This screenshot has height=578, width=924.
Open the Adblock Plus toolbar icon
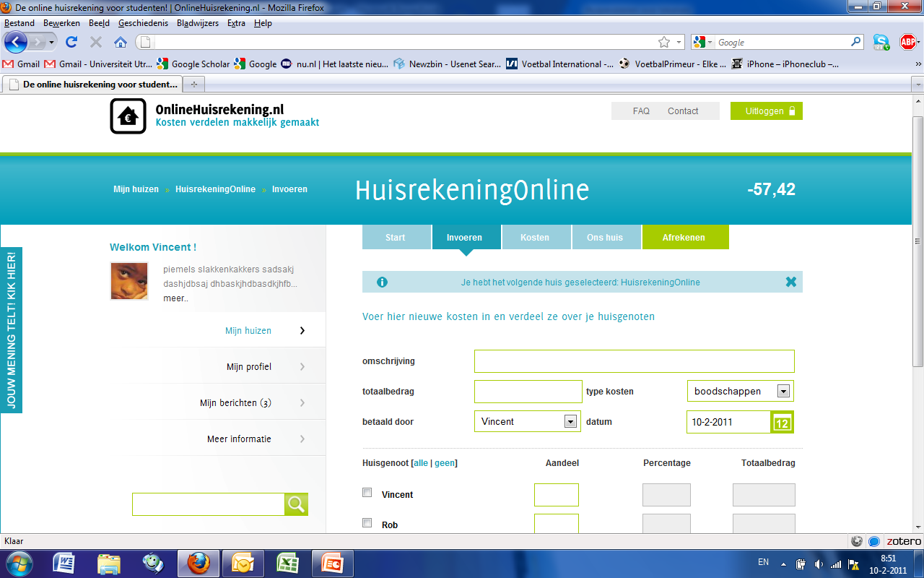(907, 43)
